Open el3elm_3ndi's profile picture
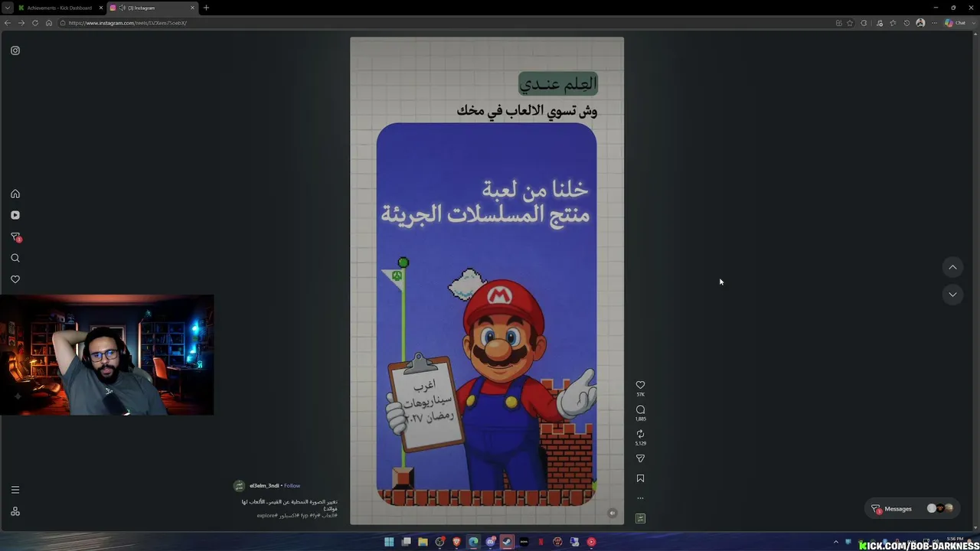Image resolution: width=980 pixels, height=551 pixels. (x=239, y=486)
